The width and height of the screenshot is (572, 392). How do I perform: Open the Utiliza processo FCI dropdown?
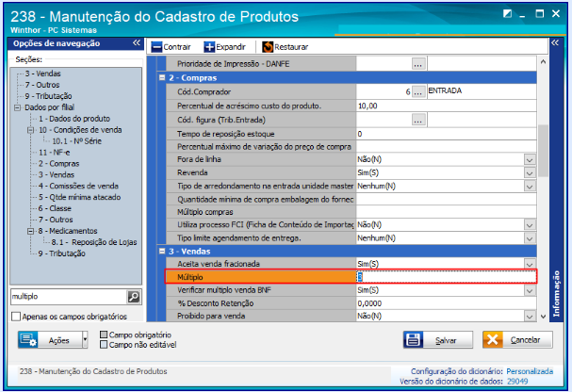coord(530,225)
